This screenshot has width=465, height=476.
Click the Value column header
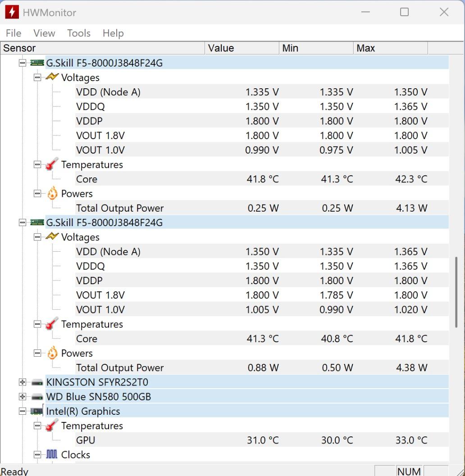242,48
